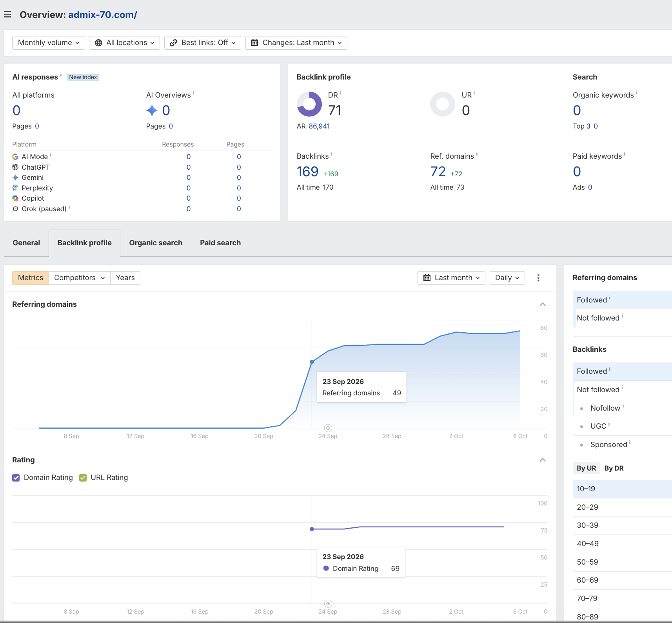Collapse the Referring domains chart section

coord(543,304)
